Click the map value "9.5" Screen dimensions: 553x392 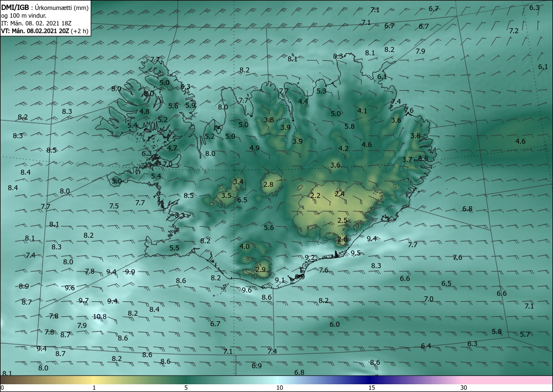tap(356, 253)
